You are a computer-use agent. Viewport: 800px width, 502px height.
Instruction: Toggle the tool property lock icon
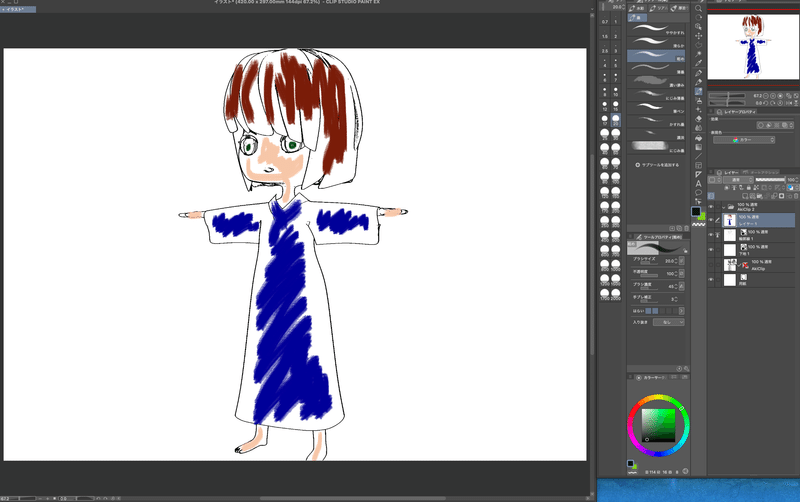click(x=685, y=251)
